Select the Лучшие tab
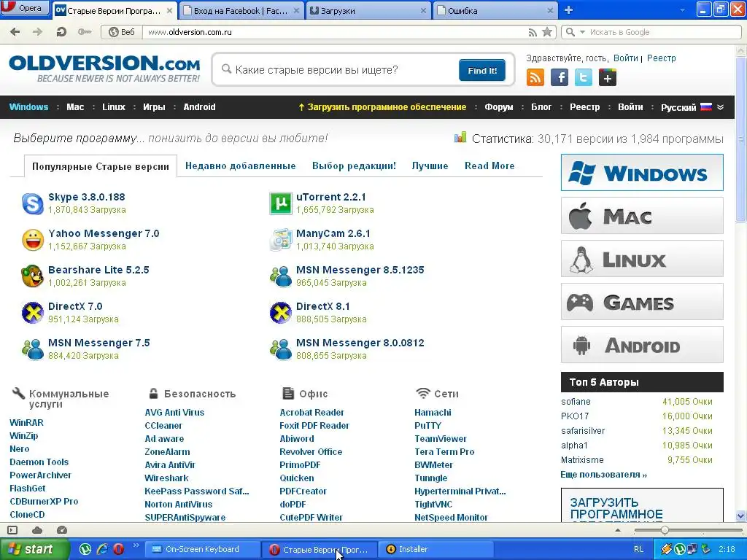 point(430,166)
